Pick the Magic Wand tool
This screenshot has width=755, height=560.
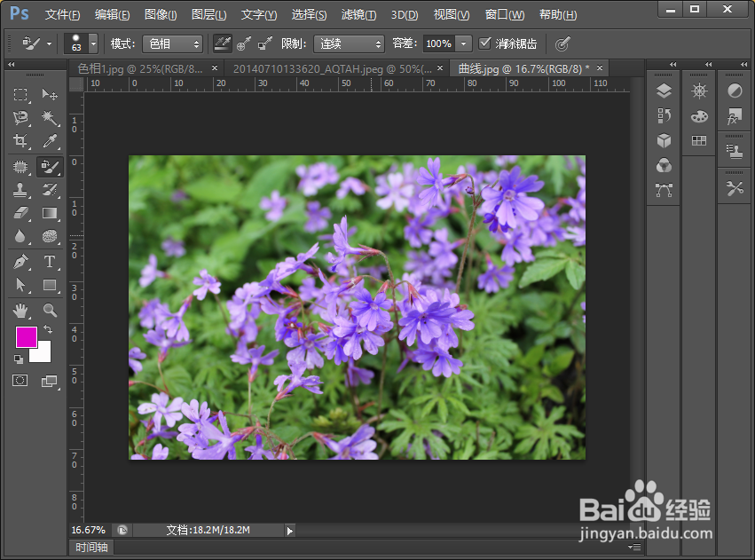(50, 117)
